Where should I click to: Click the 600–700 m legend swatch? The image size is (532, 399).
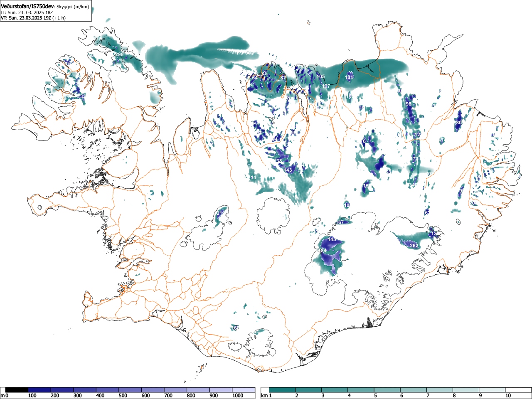click(153, 390)
